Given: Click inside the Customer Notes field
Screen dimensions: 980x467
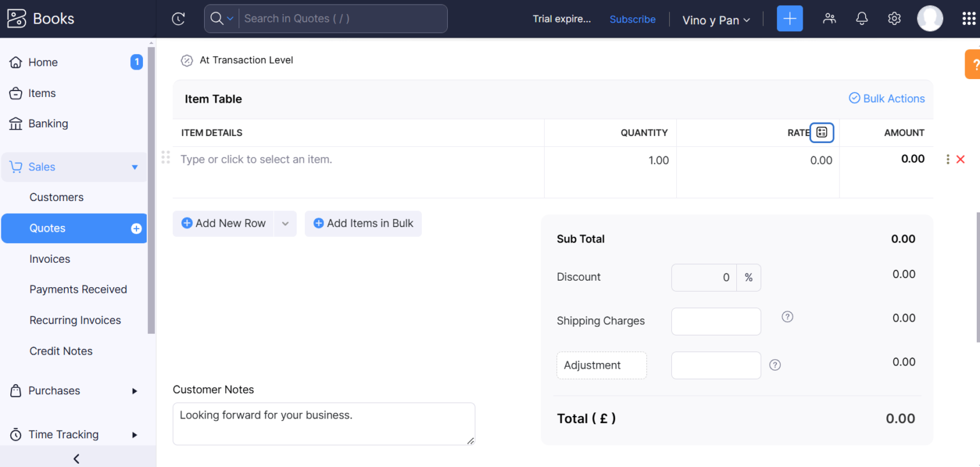Looking at the screenshot, I should point(323,423).
